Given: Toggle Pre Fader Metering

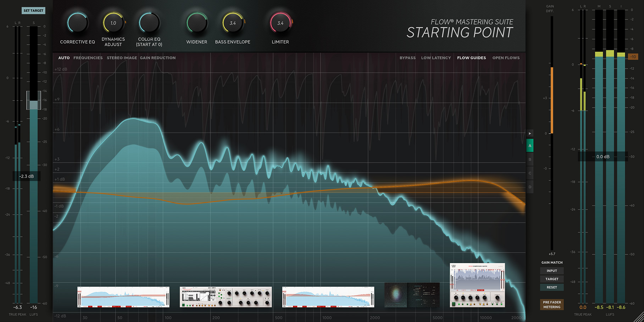Looking at the screenshot, I should pyautogui.click(x=552, y=305).
